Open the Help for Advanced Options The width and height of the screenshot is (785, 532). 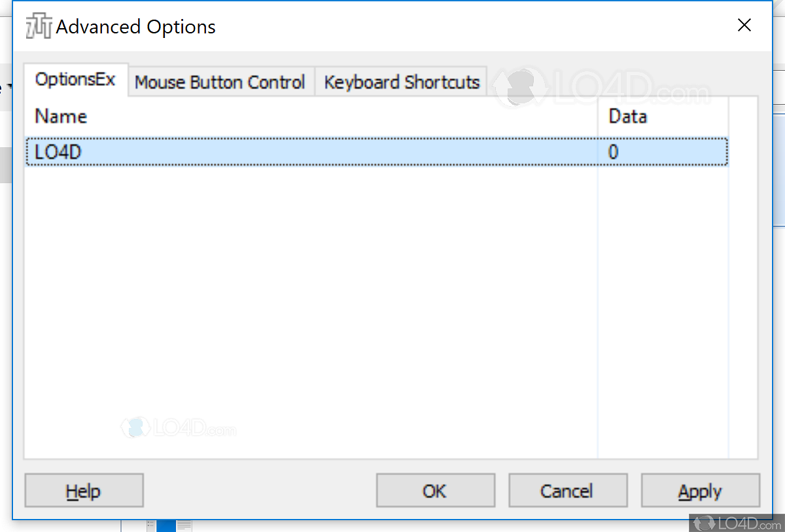pos(84,490)
